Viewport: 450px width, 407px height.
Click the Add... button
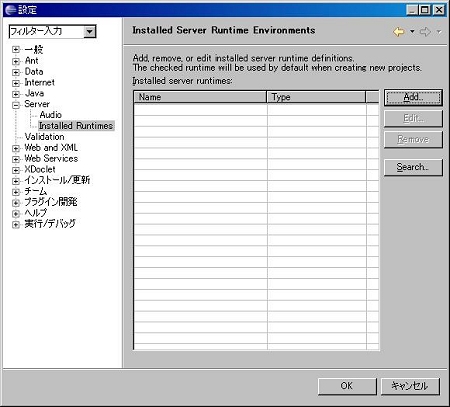(413, 97)
